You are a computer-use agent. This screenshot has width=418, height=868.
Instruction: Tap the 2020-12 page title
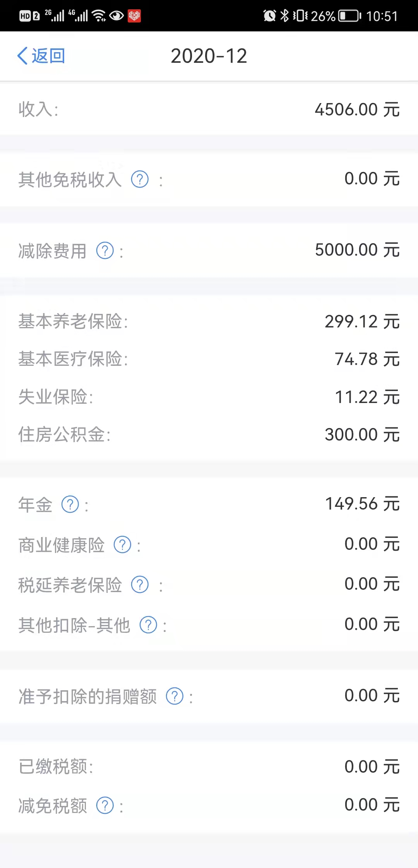point(209,56)
